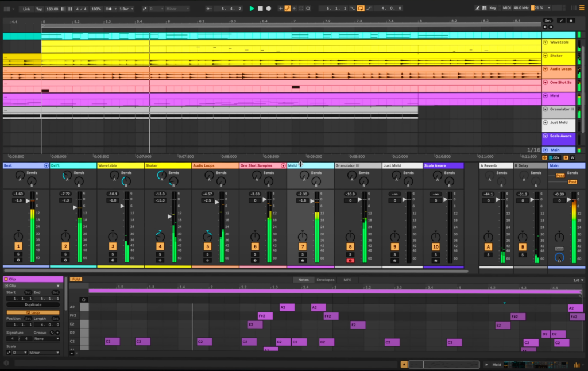Image resolution: width=588 pixels, height=371 pixels.
Task: Click the level meters icon at bottom right
Action: 577,365
